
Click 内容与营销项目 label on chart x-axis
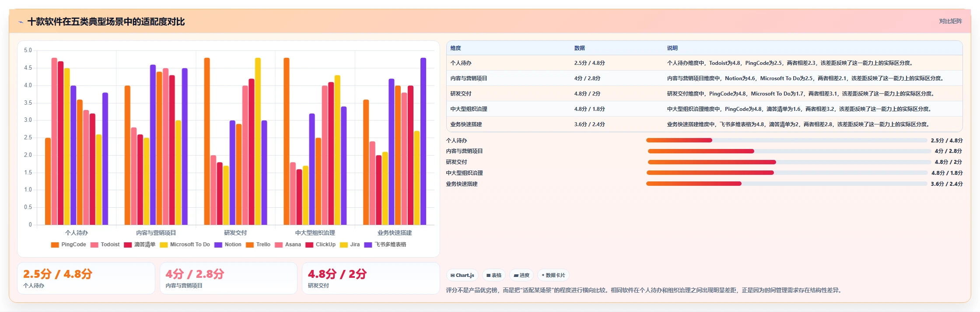pyautogui.click(x=156, y=233)
